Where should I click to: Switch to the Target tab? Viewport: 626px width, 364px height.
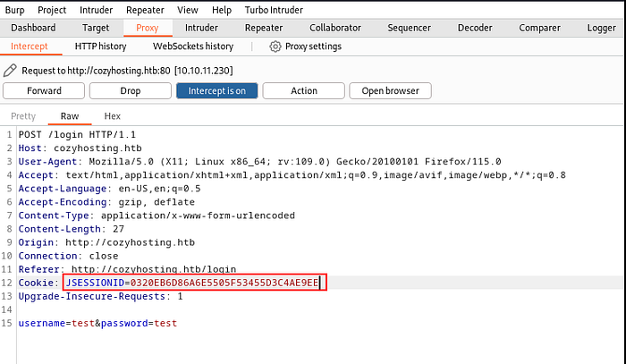[x=96, y=28]
